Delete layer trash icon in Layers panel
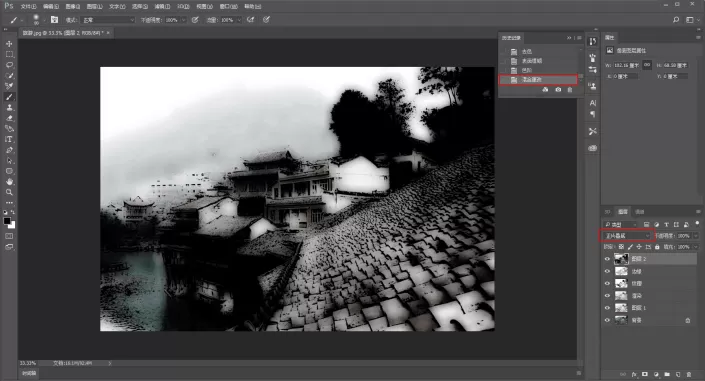 (x=689, y=374)
